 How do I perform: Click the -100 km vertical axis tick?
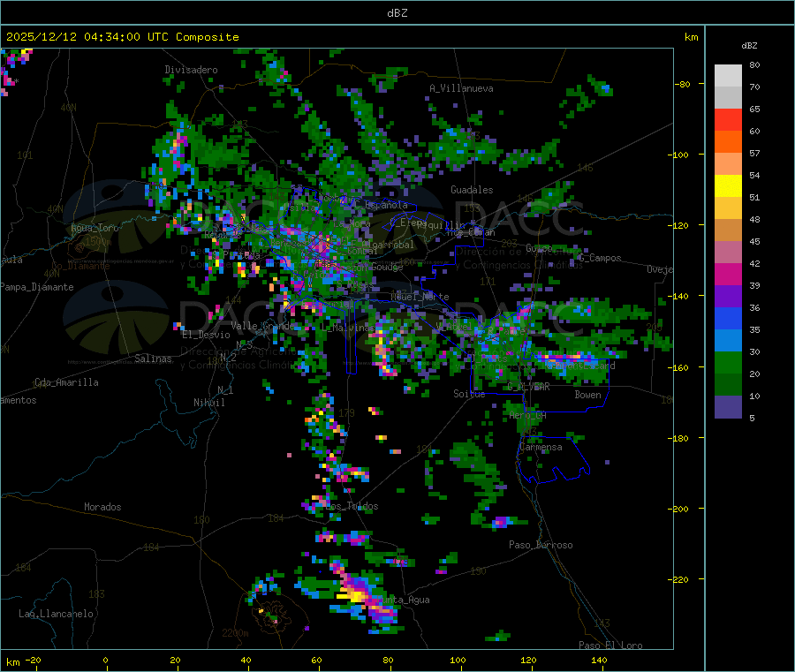(680, 155)
